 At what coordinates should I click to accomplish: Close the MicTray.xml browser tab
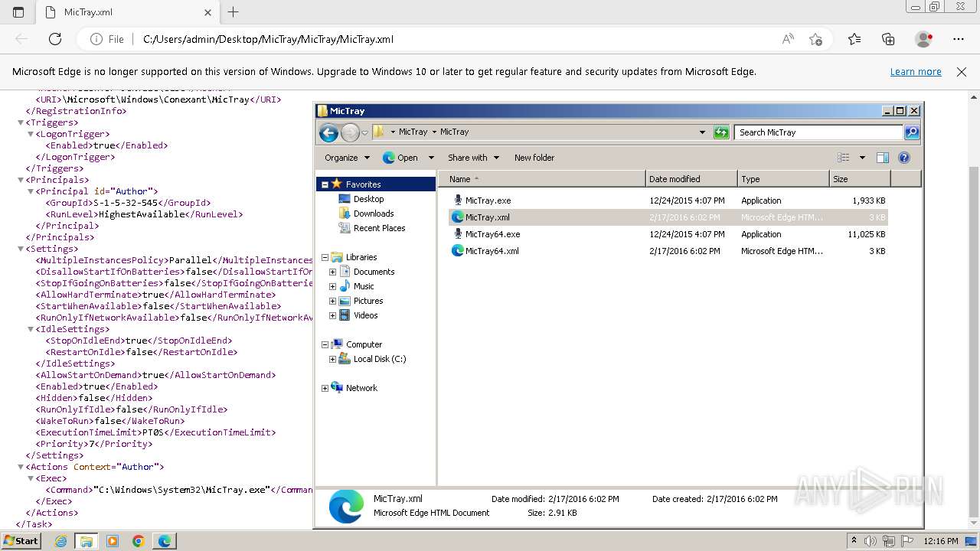click(207, 12)
